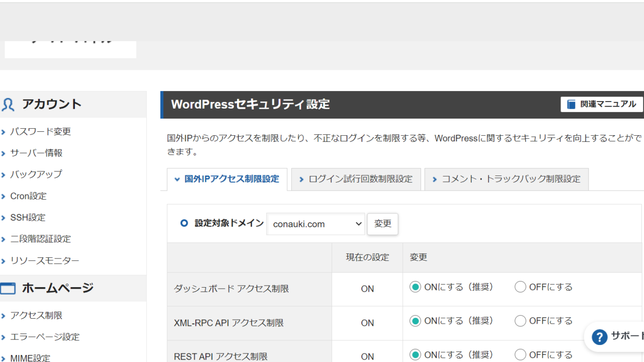This screenshot has width=644, height=362.
Task: Click the 設定対象ドメイン label
Action: [x=229, y=223]
